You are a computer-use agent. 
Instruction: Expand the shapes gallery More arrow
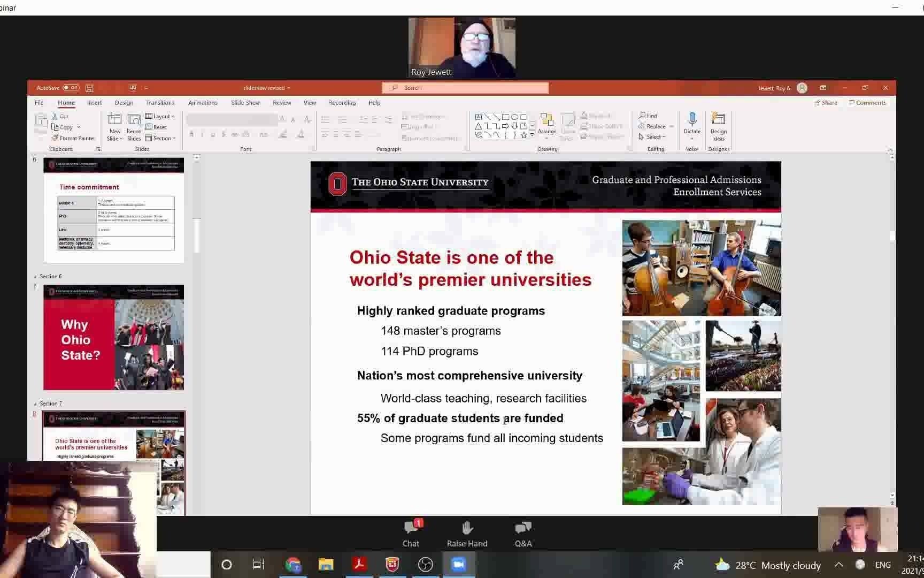tap(532, 135)
